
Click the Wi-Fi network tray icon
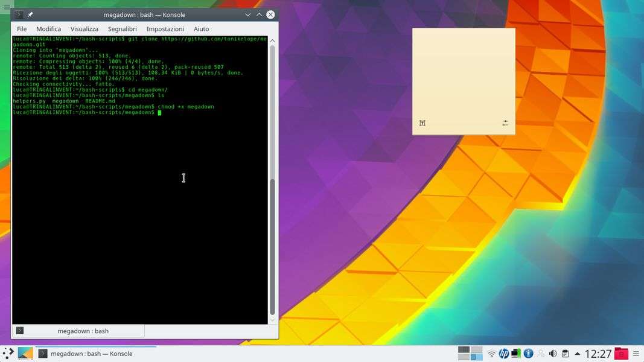click(491, 354)
